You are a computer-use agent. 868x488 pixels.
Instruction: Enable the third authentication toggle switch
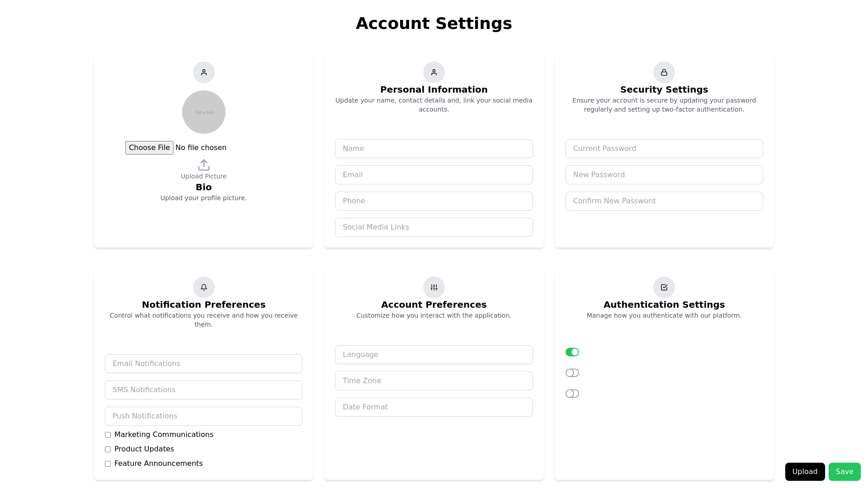[x=572, y=394]
